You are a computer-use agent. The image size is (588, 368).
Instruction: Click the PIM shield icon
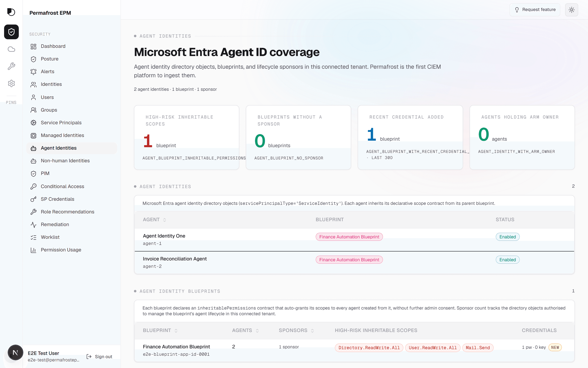[x=33, y=174]
